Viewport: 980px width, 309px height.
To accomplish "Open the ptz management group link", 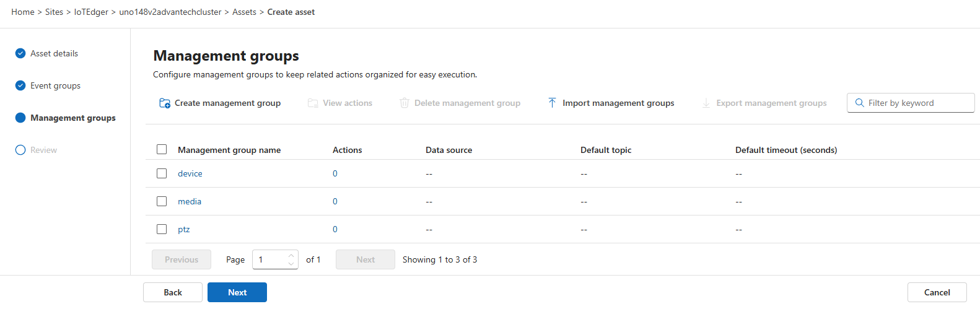I will 184,229.
